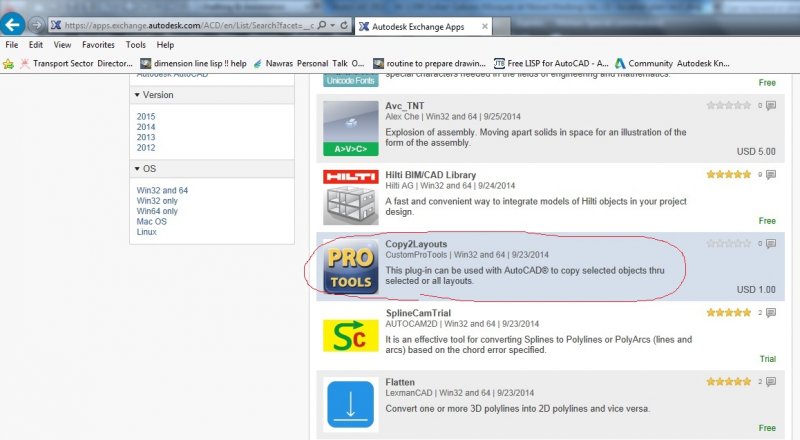The width and height of the screenshot is (800, 440).
Task: Filter by version 2015
Action: coord(146,116)
